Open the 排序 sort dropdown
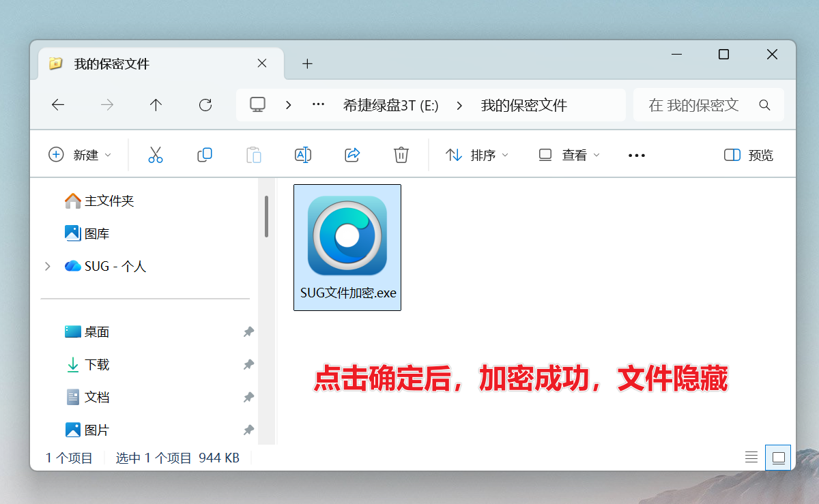 (x=477, y=155)
